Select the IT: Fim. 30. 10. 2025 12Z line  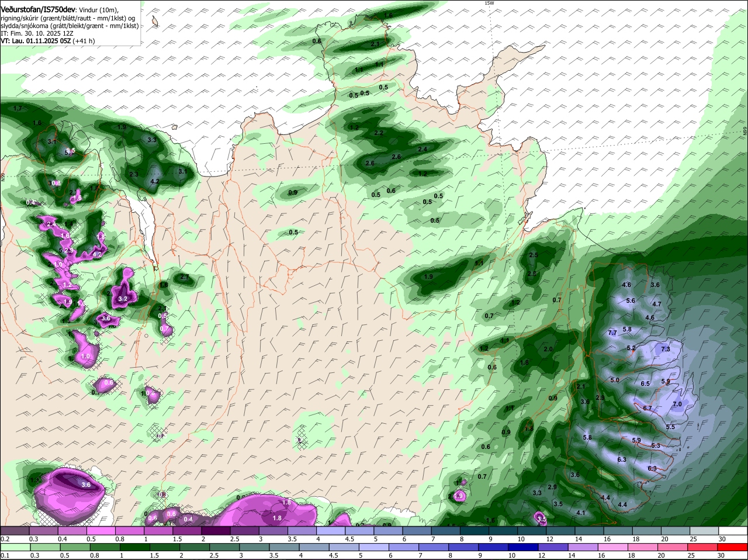[x=37, y=33]
